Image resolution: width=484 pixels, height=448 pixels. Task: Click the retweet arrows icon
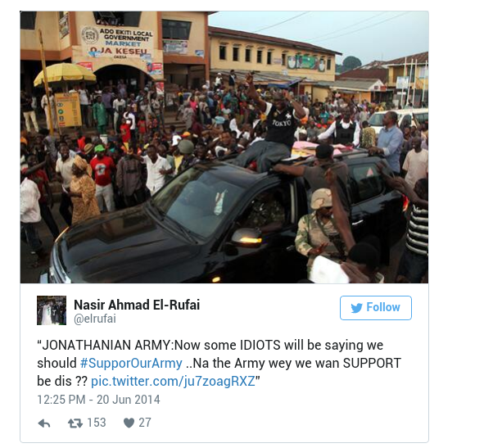point(75,423)
